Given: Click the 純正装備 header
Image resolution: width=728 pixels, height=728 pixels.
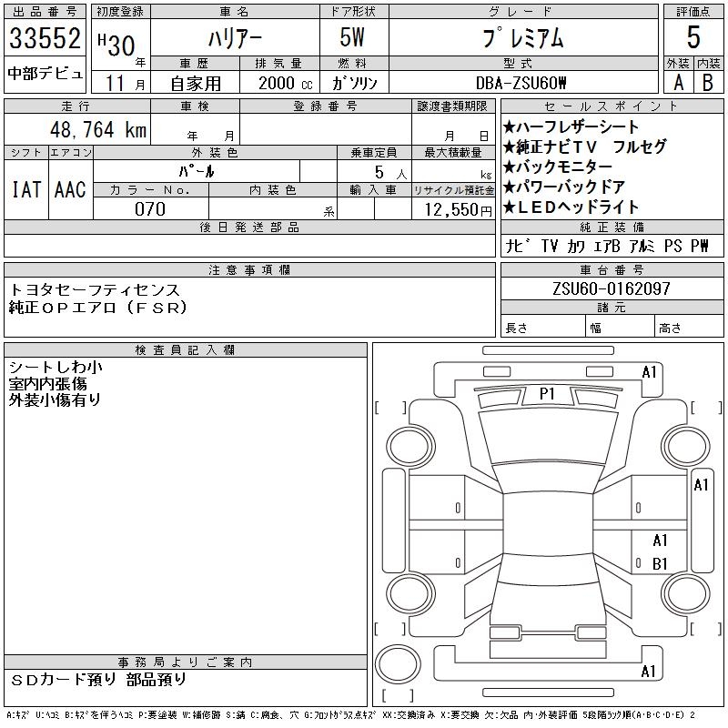Looking at the screenshot, I should [612, 227].
